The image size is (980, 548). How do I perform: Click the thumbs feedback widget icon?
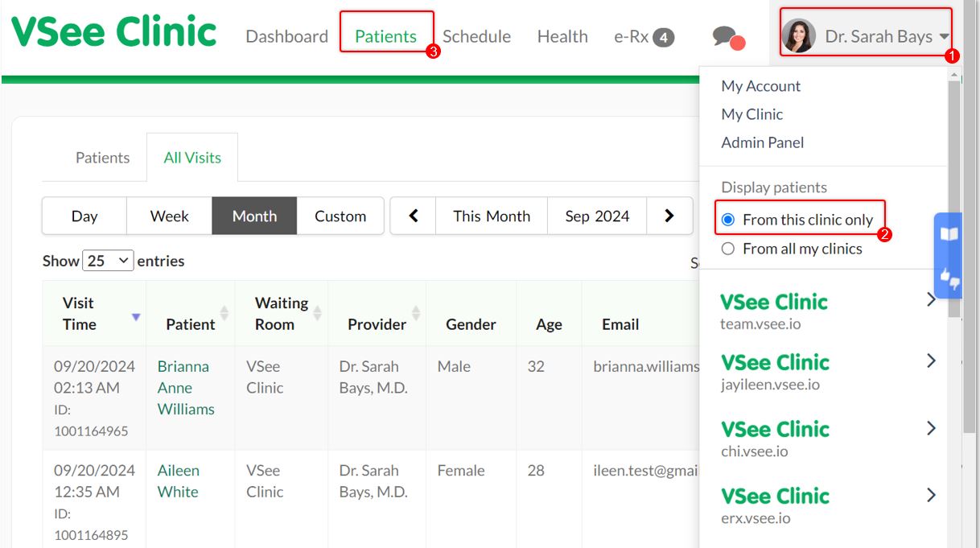click(x=949, y=278)
